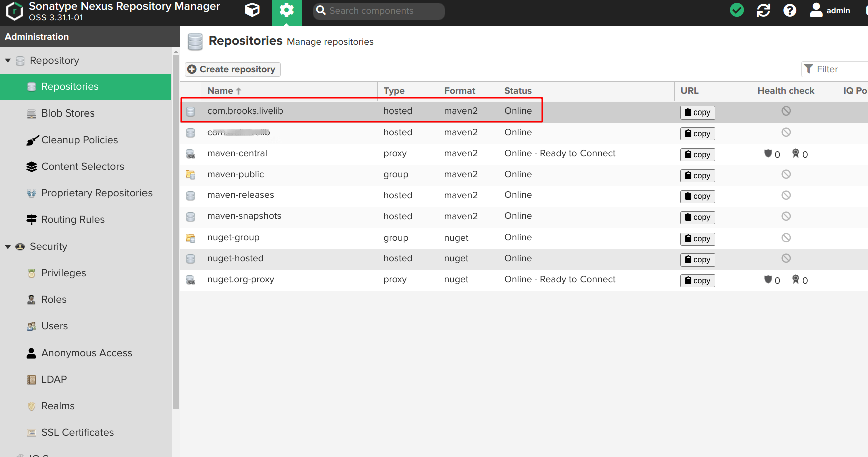Click the Sonatype Nexus logo
868x457 pixels.
14,11
